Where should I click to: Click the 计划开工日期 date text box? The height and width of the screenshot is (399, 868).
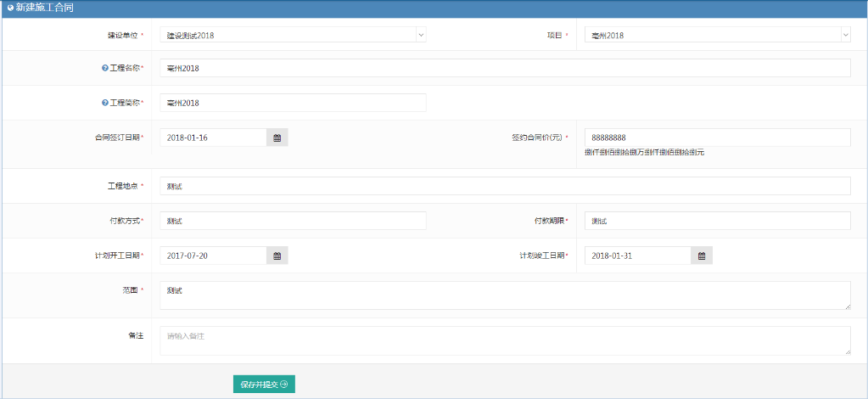coord(213,256)
